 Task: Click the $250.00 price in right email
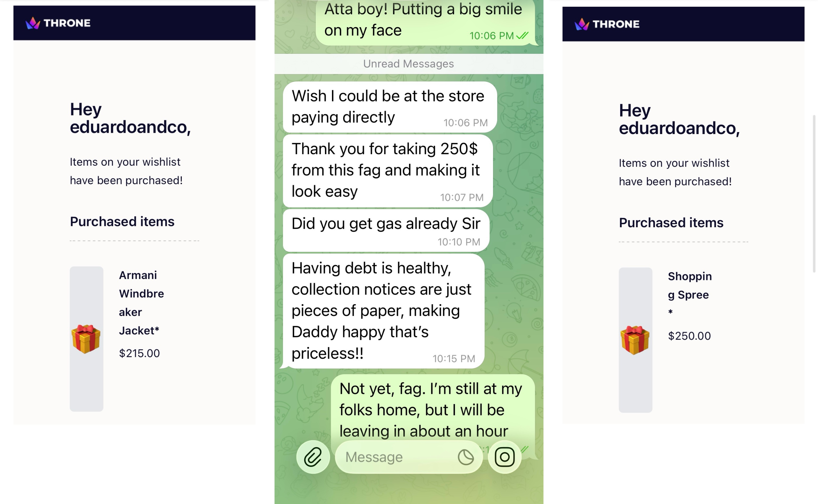click(689, 336)
